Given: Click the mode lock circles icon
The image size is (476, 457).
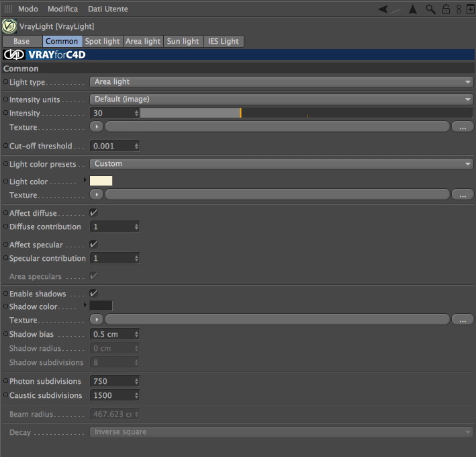Looking at the screenshot, I should coord(459,9).
